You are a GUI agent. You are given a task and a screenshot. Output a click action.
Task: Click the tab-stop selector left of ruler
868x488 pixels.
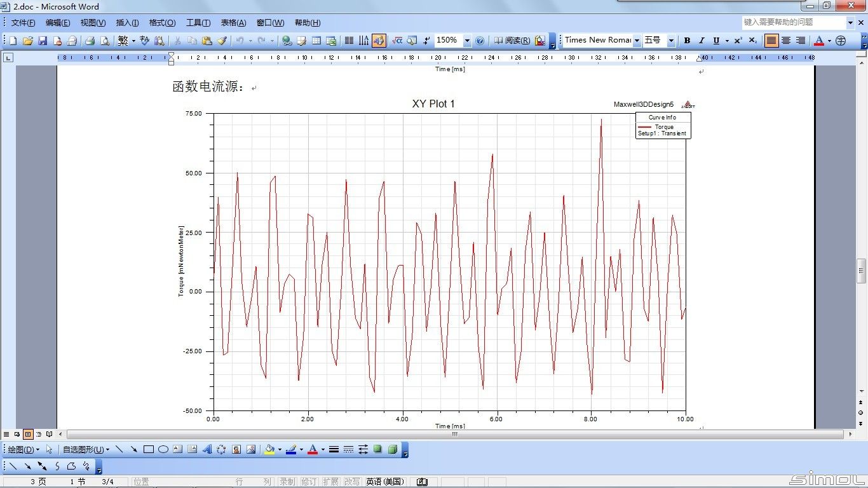8,58
